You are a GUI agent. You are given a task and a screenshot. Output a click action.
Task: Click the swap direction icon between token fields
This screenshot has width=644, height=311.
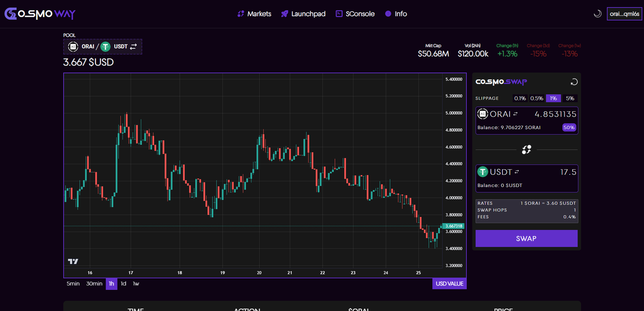click(x=526, y=149)
